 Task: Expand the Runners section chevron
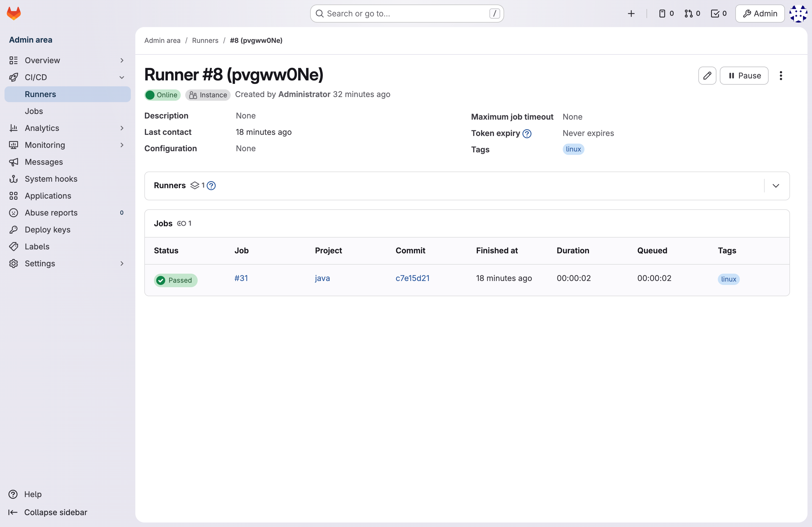coord(776,186)
